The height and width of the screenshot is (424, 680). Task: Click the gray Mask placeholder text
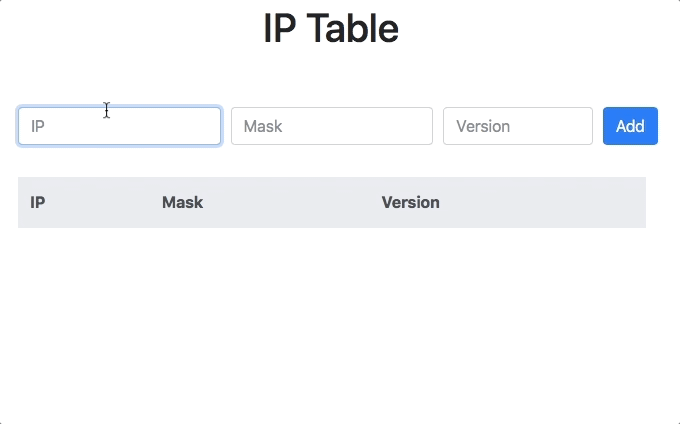click(x=263, y=127)
